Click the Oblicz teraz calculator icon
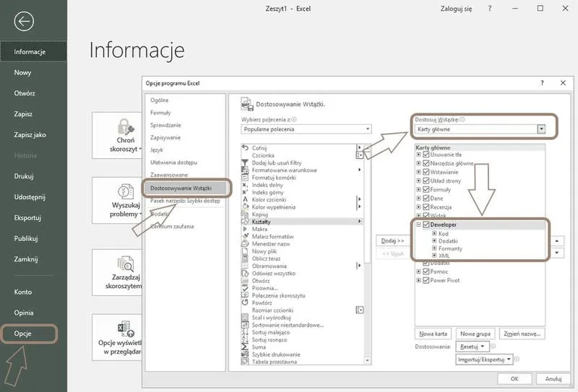This screenshot has height=392, width=578. click(245, 258)
